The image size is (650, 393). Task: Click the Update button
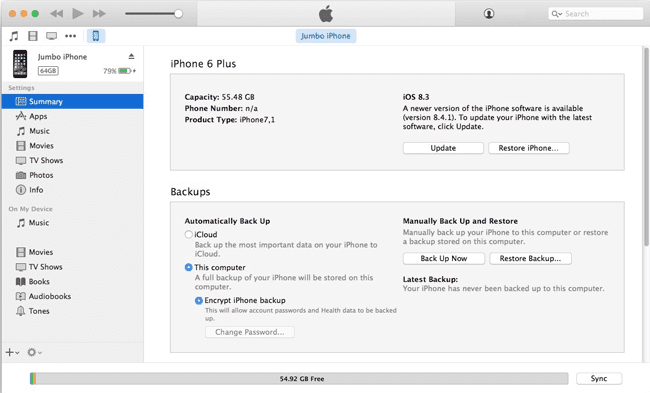[443, 148]
